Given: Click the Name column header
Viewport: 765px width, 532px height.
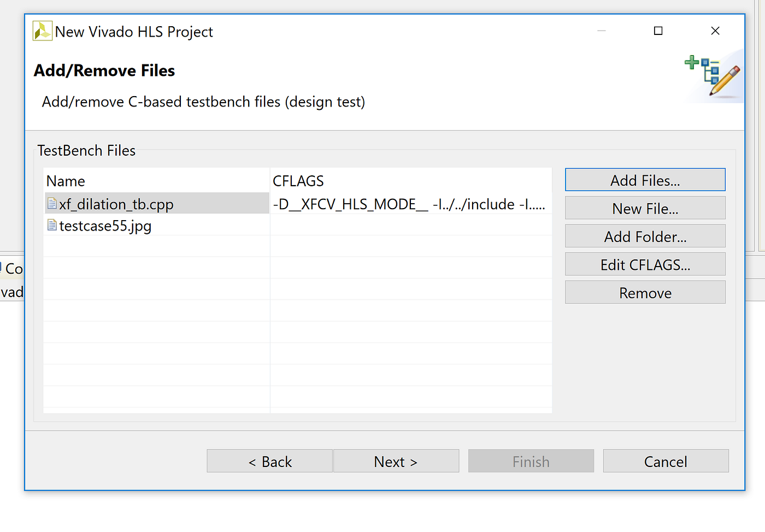Looking at the screenshot, I should click(x=66, y=181).
